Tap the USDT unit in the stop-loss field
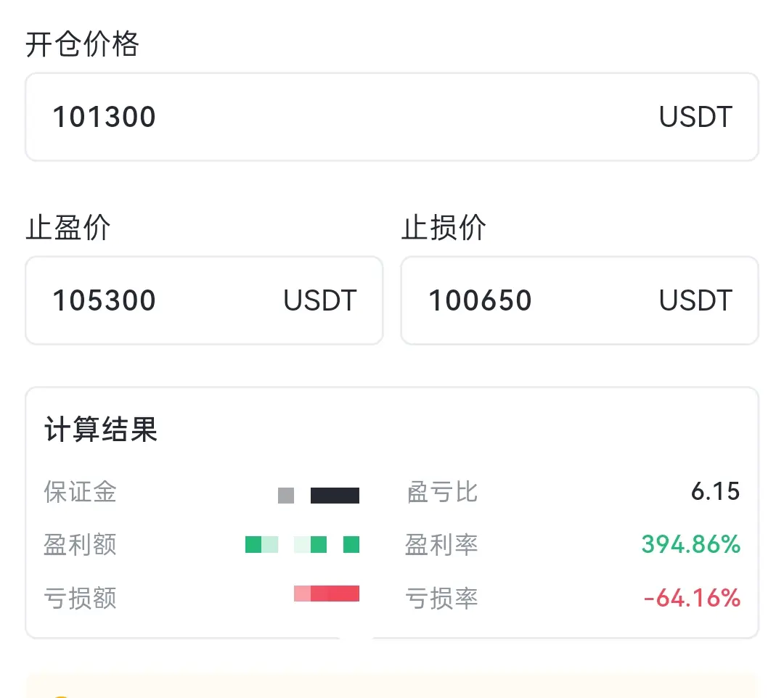784x698 pixels. click(x=695, y=300)
